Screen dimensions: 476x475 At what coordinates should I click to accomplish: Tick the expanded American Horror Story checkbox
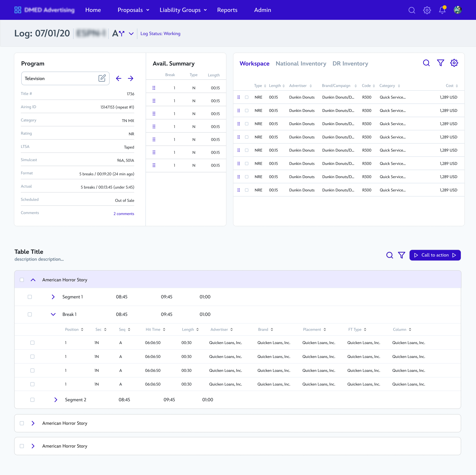coord(22,280)
